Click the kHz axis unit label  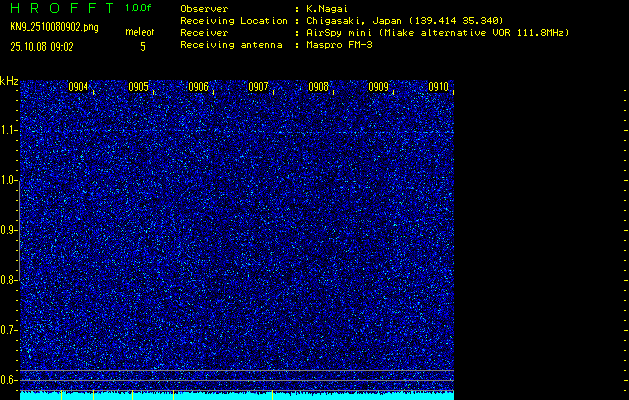click(9, 81)
